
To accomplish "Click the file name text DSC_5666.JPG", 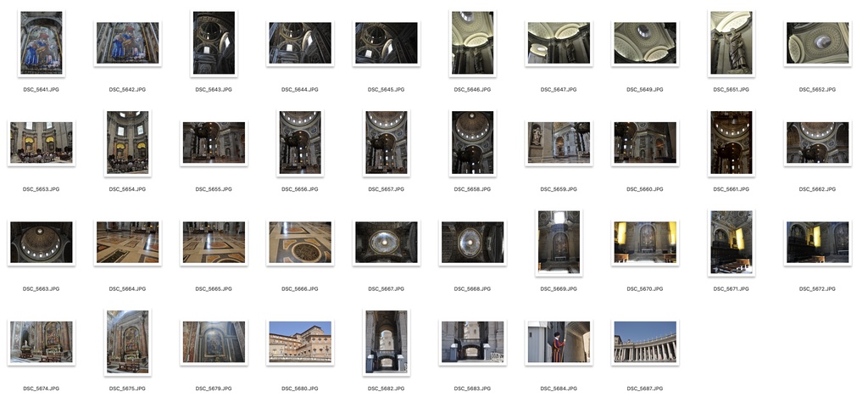I will pyautogui.click(x=300, y=288).
